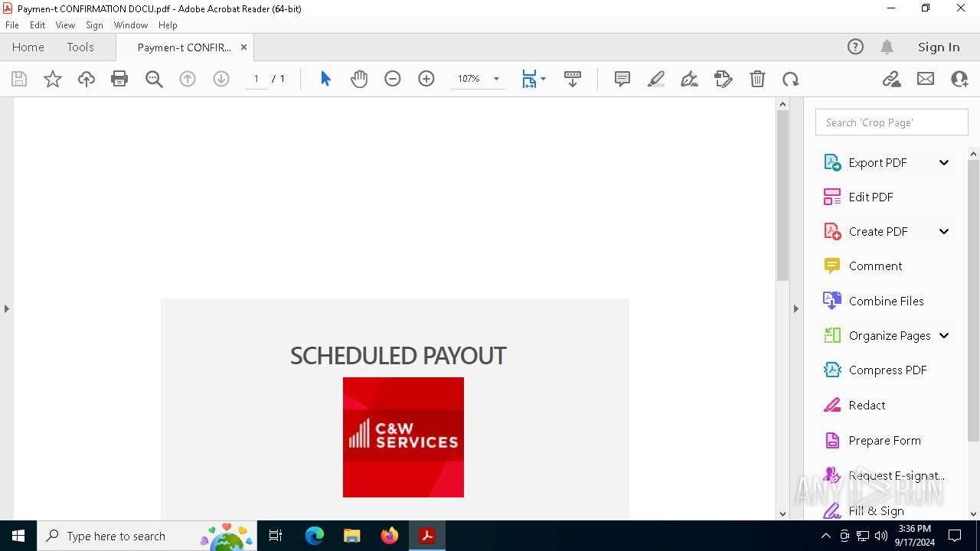The width and height of the screenshot is (980, 551).
Task: Click the scrolling mode keyboard icon
Action: pos(573,79)
